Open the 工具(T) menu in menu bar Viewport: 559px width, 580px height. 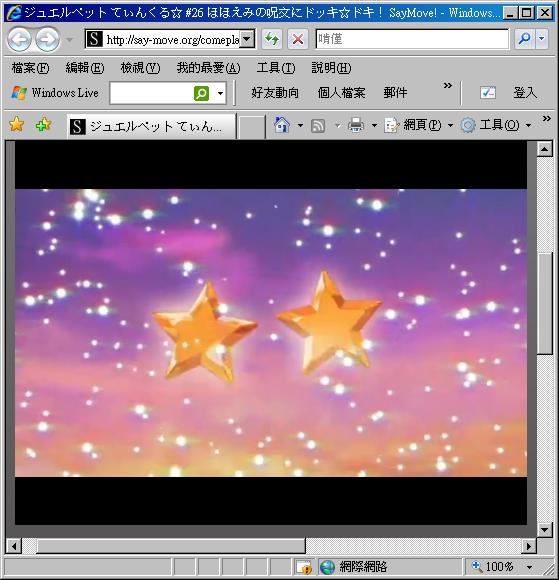pos(276,68)
